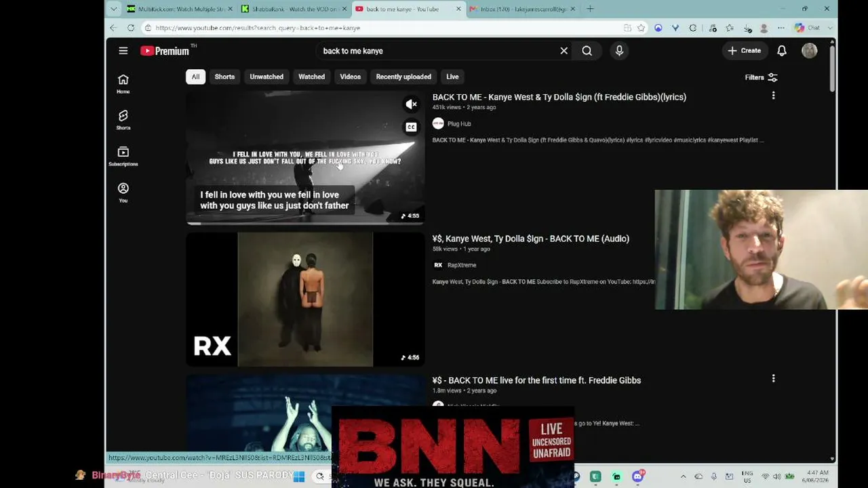
Task: Open the RapXtreme channel avatar
Action: pyautogui.click(x=438, y=265)
